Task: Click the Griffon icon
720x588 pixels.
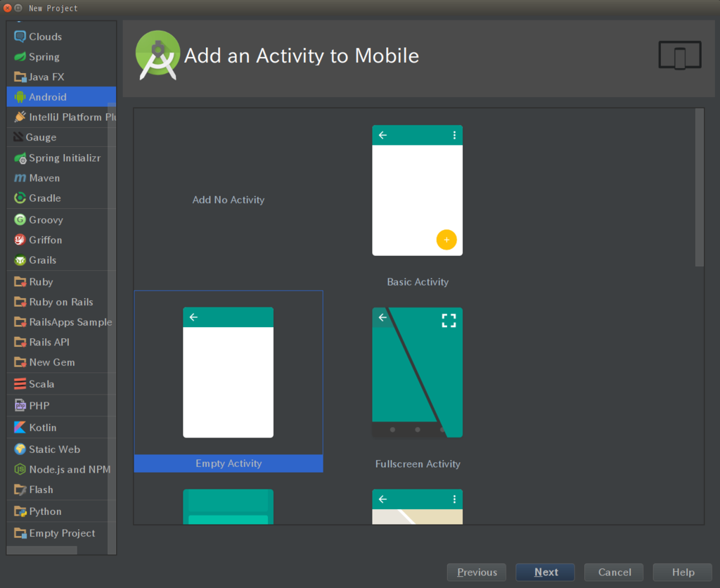Action: [20, 240]
